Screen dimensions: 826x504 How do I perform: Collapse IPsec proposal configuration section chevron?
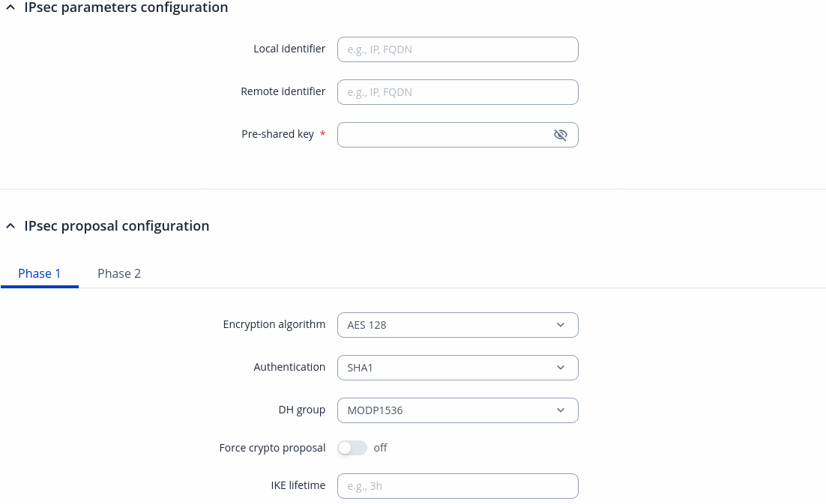coord(10,226)
